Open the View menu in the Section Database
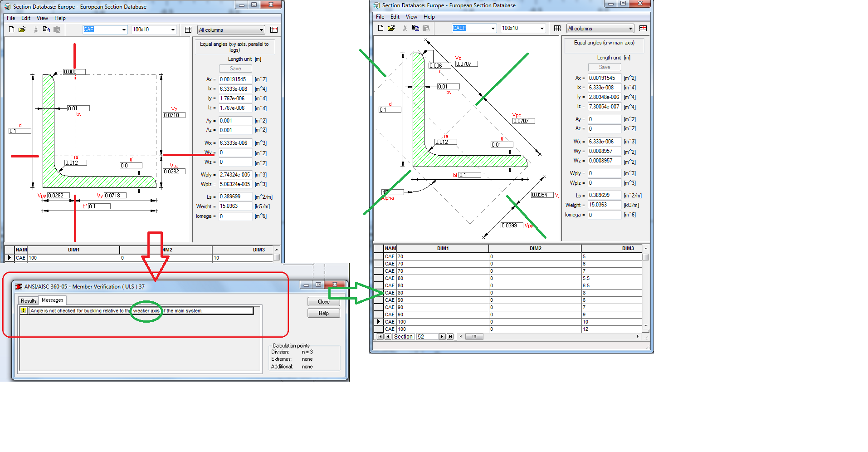868x452 pixels. (42, 18)
